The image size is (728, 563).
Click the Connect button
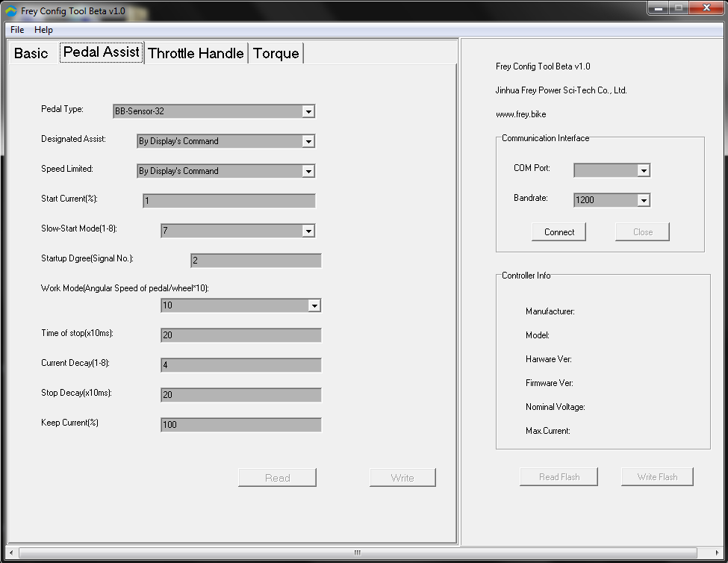(559, 231)
